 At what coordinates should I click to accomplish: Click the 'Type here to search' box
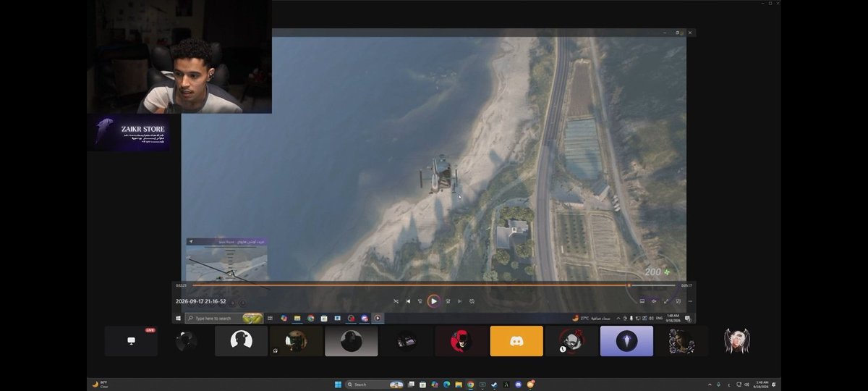(223, 318)
